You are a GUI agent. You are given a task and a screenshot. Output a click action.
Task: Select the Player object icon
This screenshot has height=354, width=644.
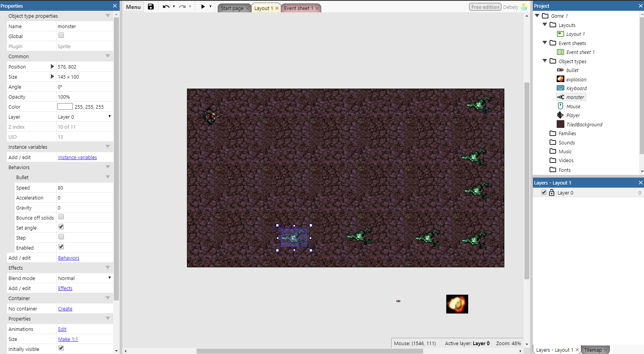coord(561,115)
